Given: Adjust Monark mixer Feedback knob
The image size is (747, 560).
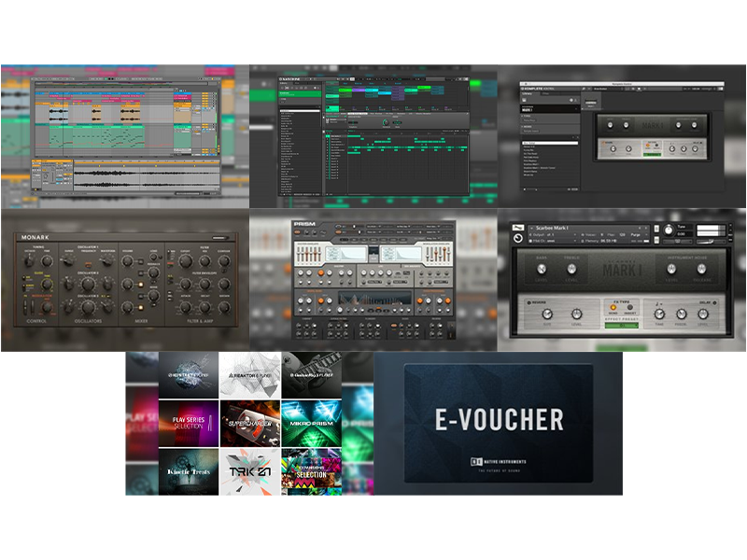Looking at the screenshot, I should [153, 273].
